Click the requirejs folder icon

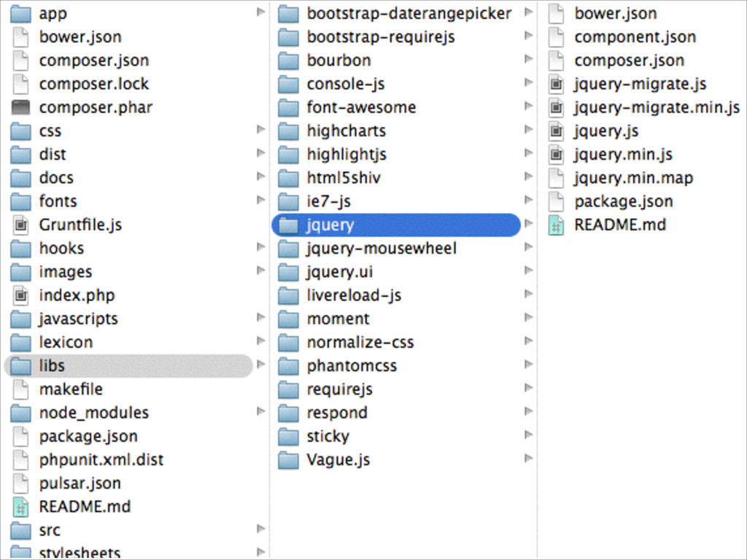[x=288, y=389]
